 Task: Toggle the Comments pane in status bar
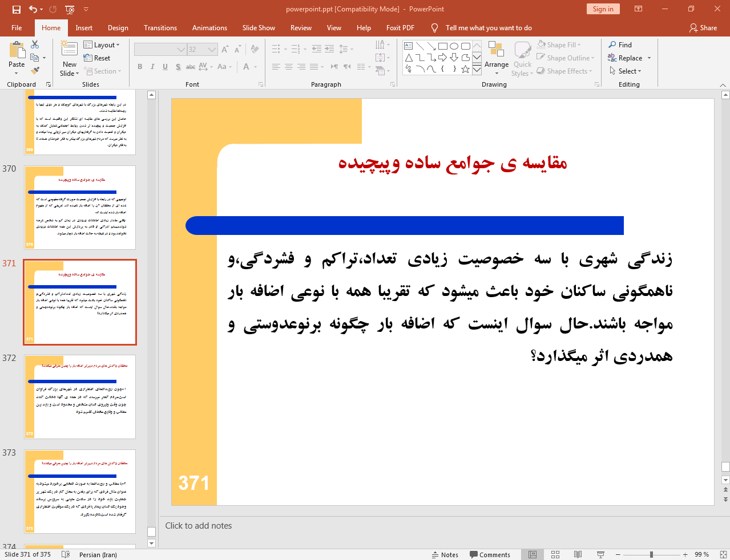pos(490,555)
